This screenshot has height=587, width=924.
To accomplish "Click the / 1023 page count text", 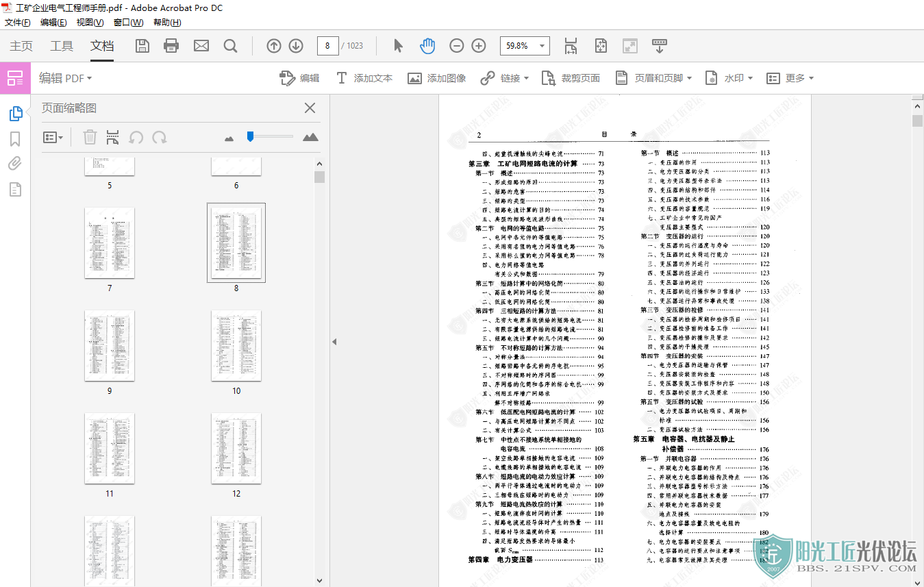I will [x=352, y=46].
